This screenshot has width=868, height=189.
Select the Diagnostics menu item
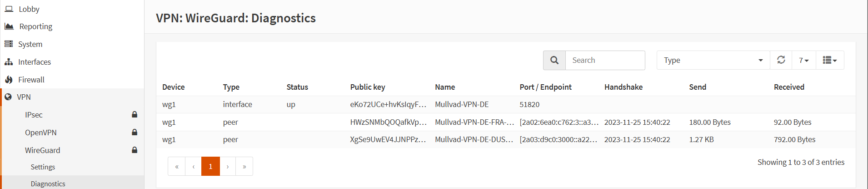point(48,184)
